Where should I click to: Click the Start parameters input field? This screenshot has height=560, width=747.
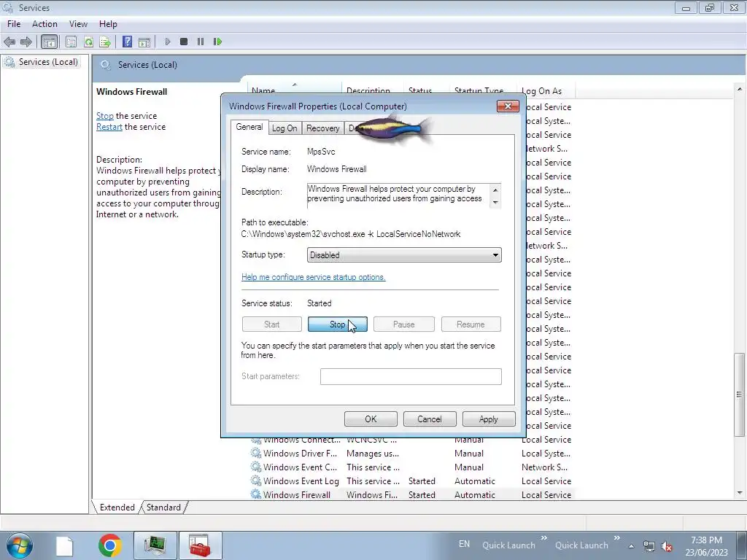[x=411, y=376]
